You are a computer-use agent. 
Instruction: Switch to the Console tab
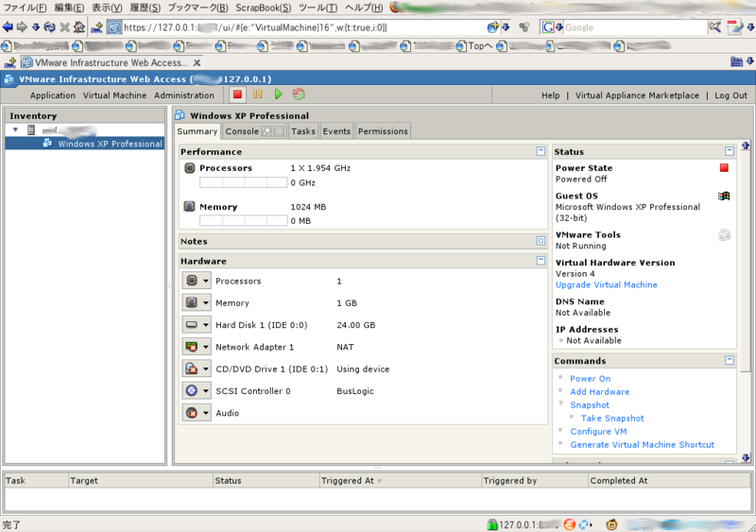tap(242, 131)
